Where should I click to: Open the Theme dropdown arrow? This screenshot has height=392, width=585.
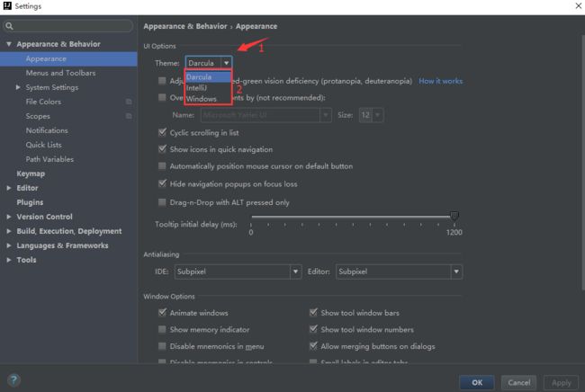(x=226, y=63)
